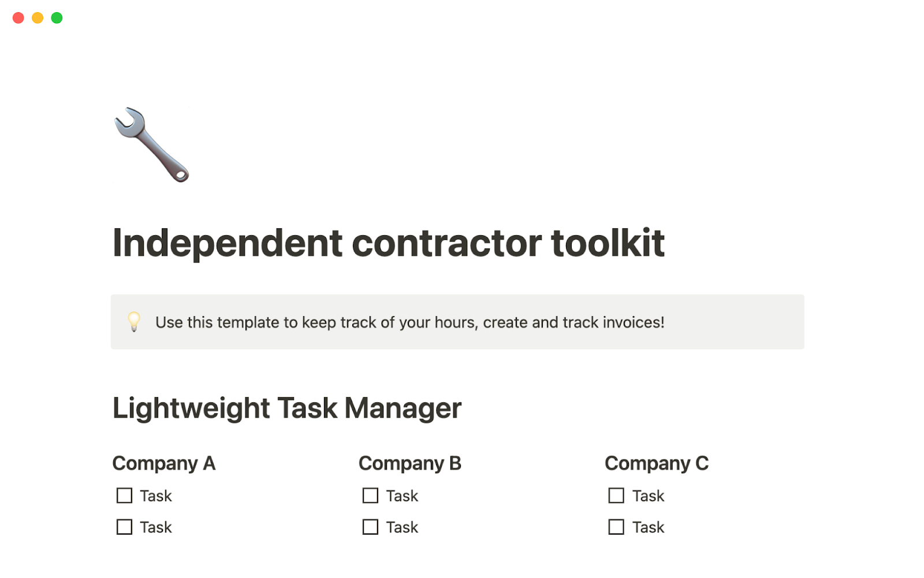
Task: Click the yellow minimize window button
Action: point(38,18)
